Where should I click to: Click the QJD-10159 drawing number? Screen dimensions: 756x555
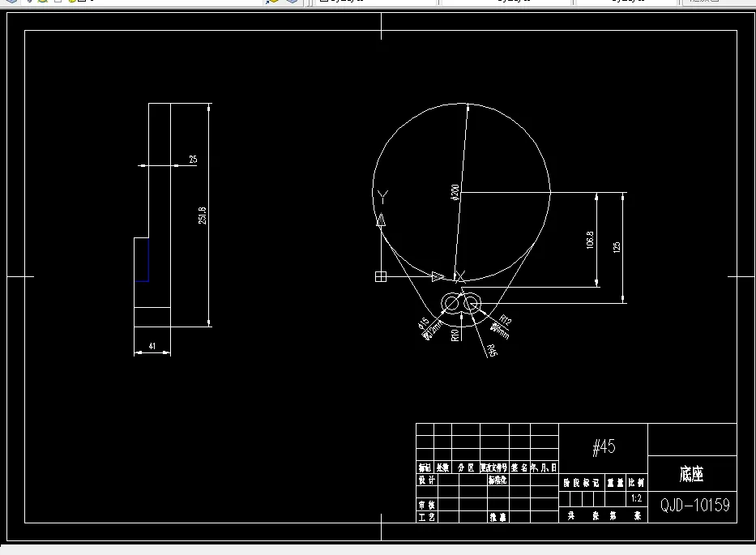pos(694,505)
